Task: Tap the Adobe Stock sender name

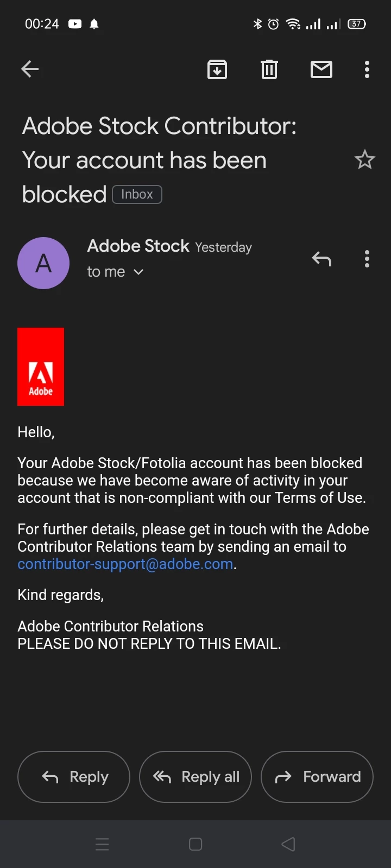Action: point(138,246)
